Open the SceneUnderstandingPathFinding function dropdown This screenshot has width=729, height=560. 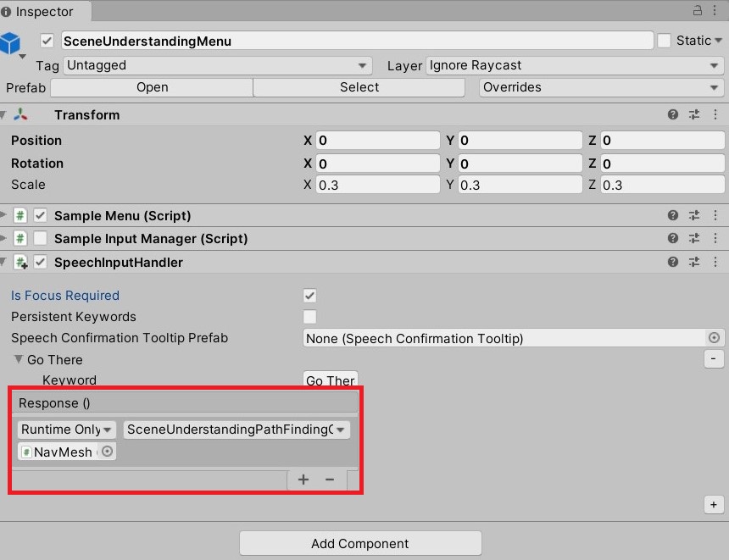[x=237, y=430]
